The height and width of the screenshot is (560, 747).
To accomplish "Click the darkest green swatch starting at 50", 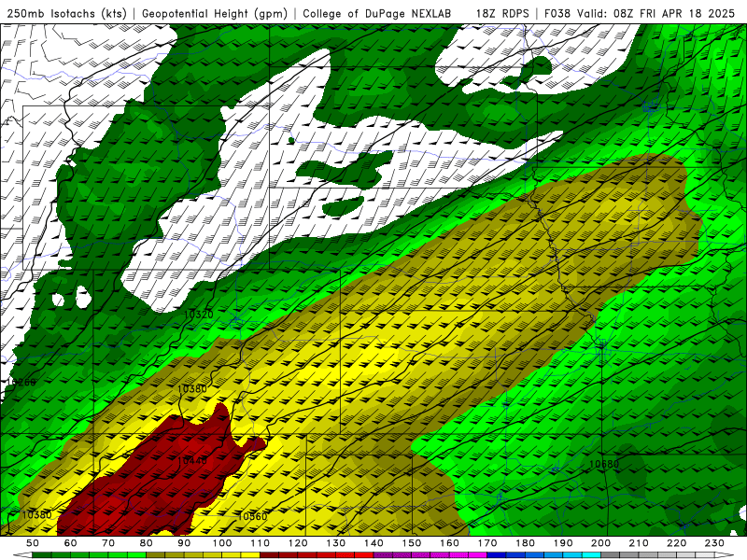I will (x=42, y=555).
